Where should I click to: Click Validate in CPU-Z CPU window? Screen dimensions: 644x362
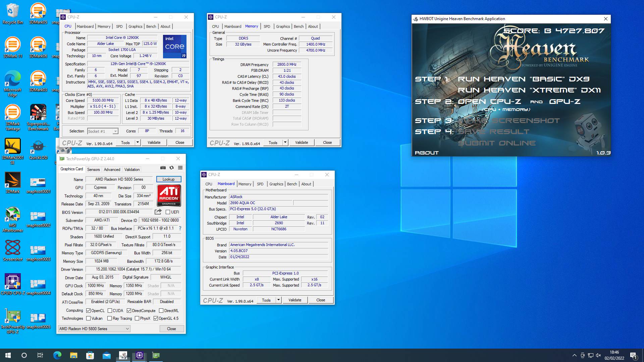click(154, 142)
